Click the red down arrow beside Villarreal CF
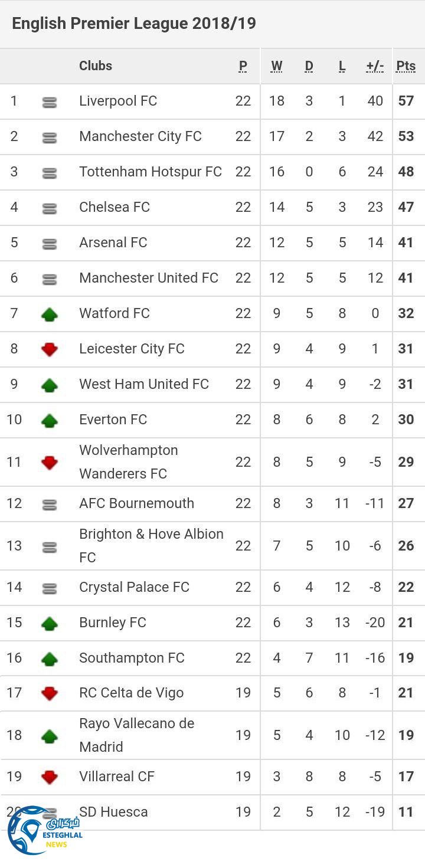The width and height of the screenshot is (425, 868). click(x=50, y=777)
